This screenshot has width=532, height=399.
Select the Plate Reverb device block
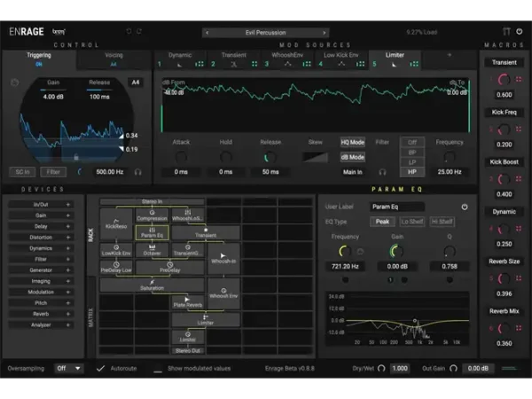tap(188, 302)
